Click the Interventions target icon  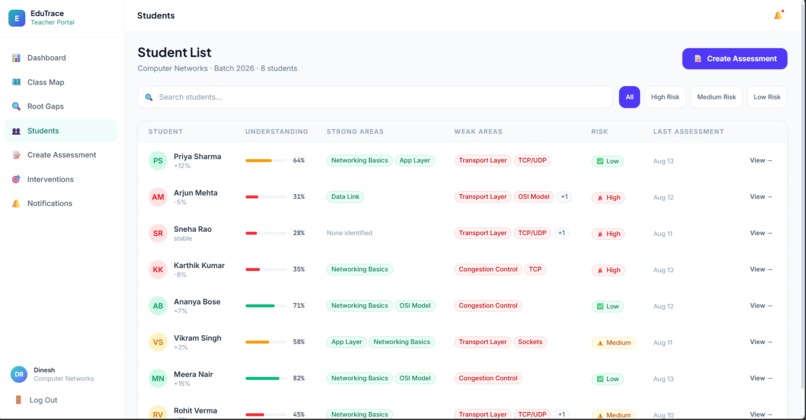pyautogui.click(x=16, y=179)
